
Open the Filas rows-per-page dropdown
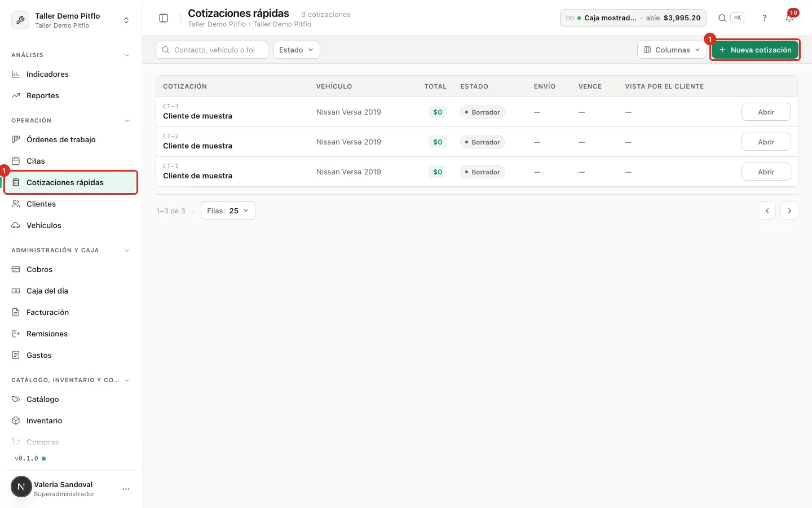228,211
